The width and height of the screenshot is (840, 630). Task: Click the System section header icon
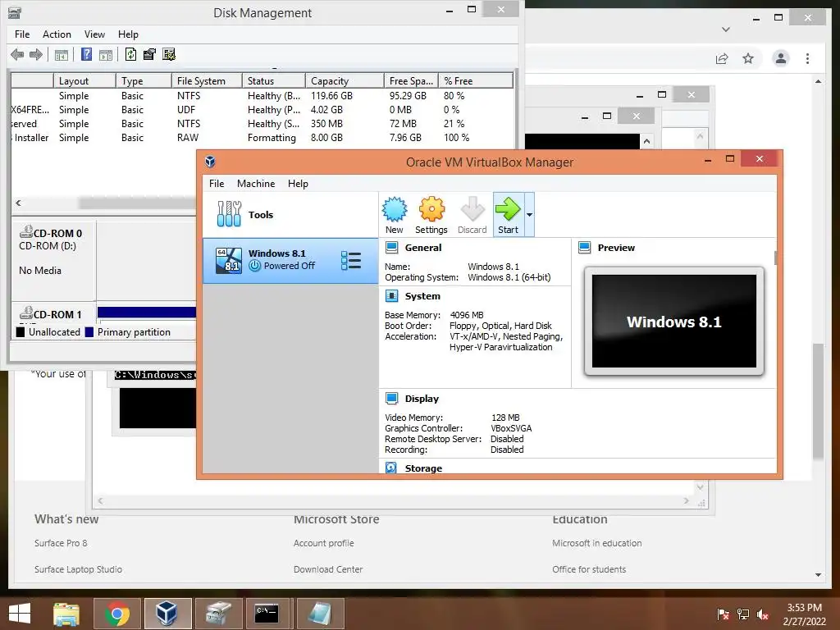392,296
